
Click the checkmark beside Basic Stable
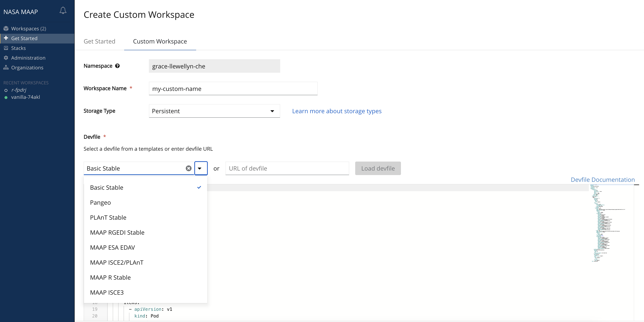[199, 187]
